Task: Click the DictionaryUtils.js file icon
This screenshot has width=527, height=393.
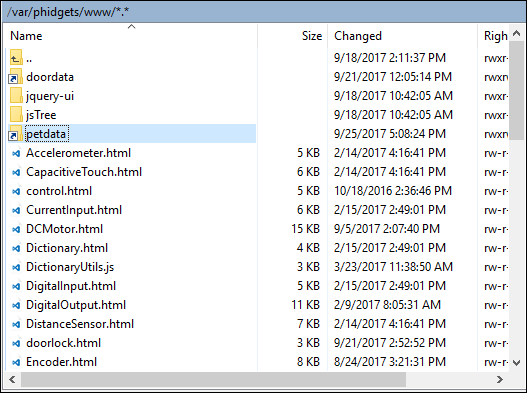Action: pyautogui.click(x=16, y=267)
